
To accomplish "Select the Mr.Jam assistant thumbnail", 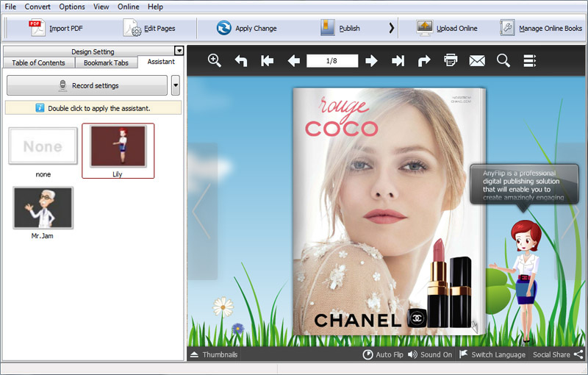I will [43, 207].
